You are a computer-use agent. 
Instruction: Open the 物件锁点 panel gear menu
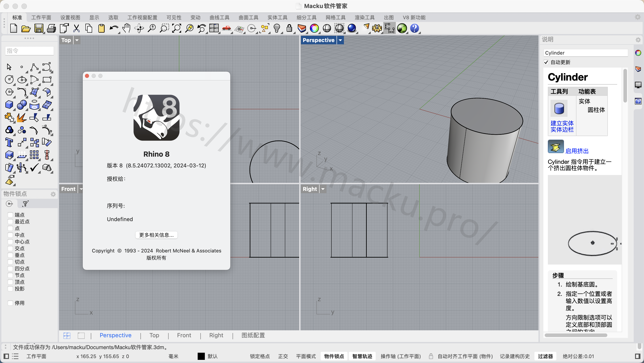click(x=53, y=194)
